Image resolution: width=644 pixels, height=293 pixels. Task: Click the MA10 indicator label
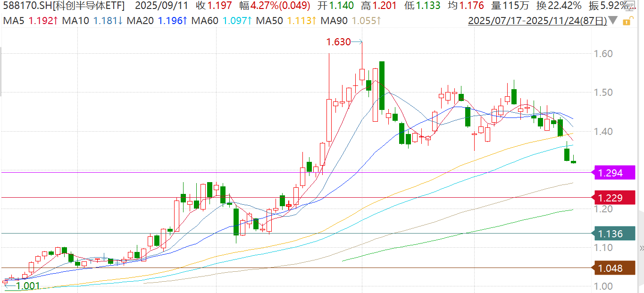click(77, 21)
